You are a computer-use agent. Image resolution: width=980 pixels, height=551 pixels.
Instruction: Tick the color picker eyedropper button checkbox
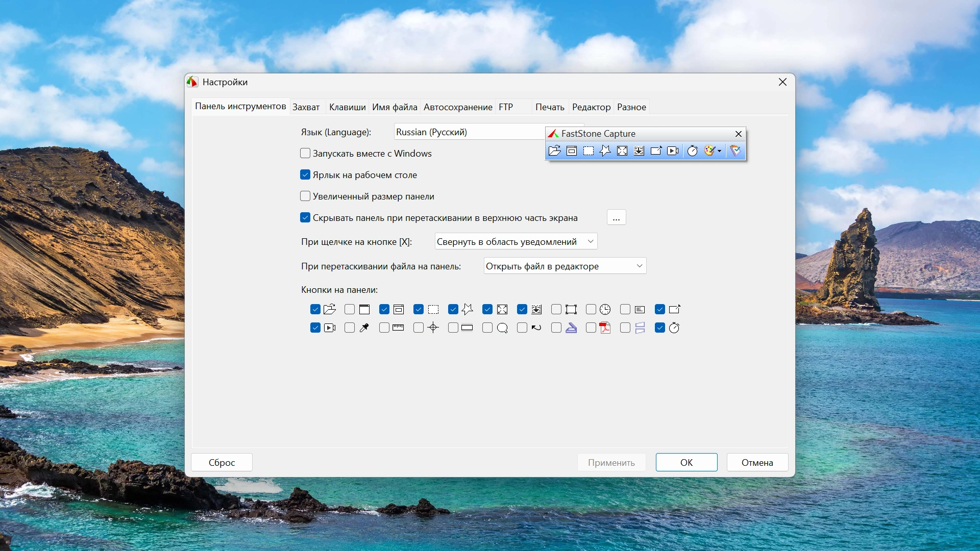350,328
